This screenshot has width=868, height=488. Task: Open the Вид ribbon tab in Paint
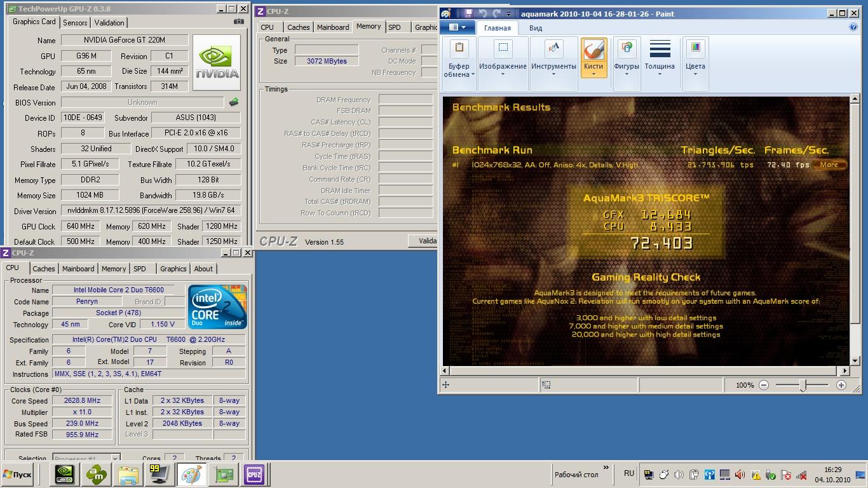[x=536, y=28]
